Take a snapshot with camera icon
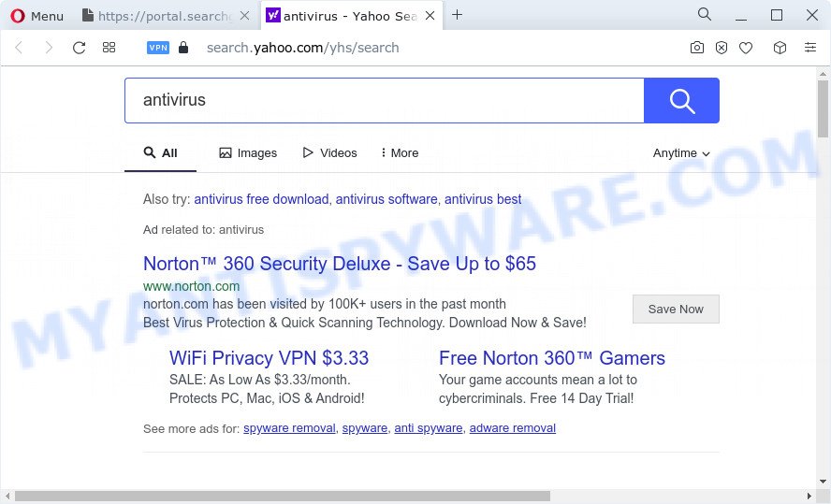831x504 pixels. 697,48
